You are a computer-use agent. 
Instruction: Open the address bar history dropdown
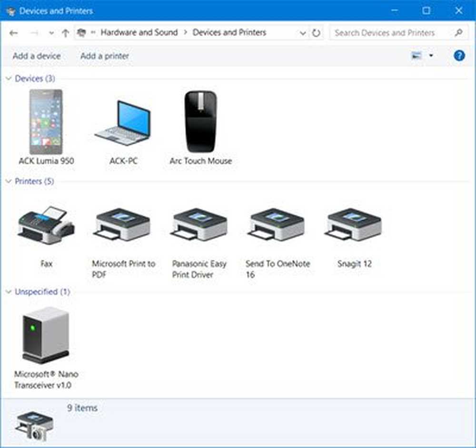[x=302, y=33]
